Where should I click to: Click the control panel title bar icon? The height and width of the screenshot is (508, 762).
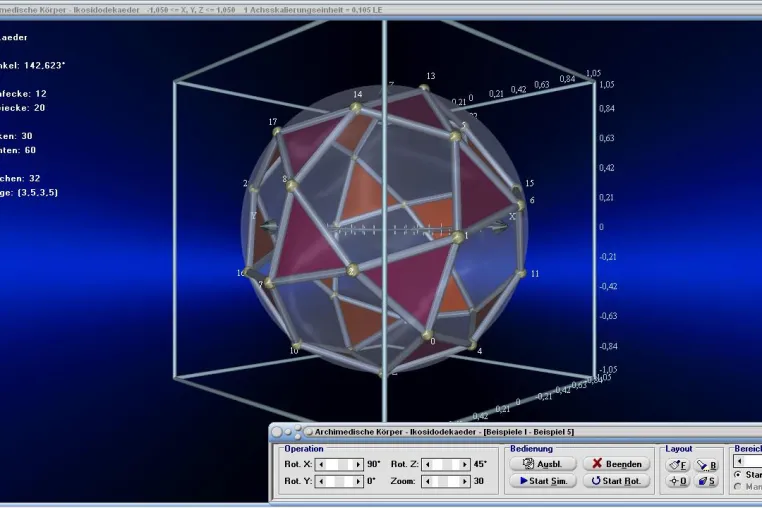coord(309,432)
